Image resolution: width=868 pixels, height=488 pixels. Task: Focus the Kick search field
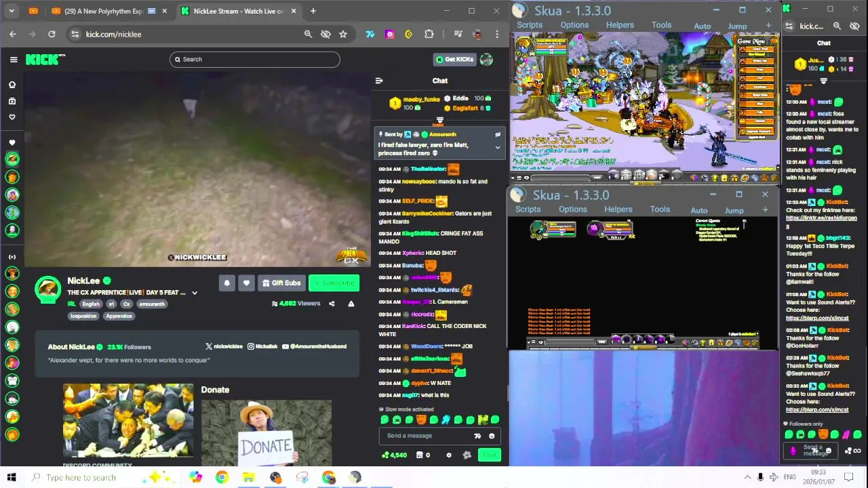[x=255, y=60]
